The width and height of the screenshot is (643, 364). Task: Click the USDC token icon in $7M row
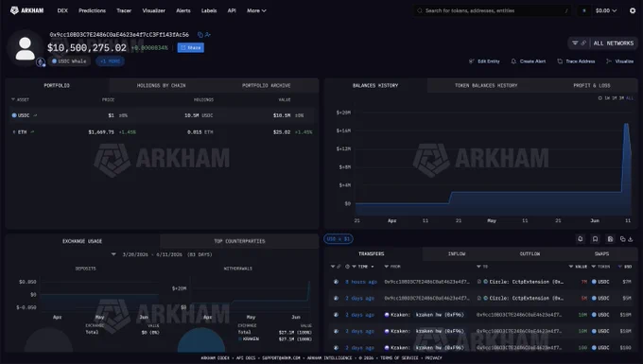pos(594,282)
